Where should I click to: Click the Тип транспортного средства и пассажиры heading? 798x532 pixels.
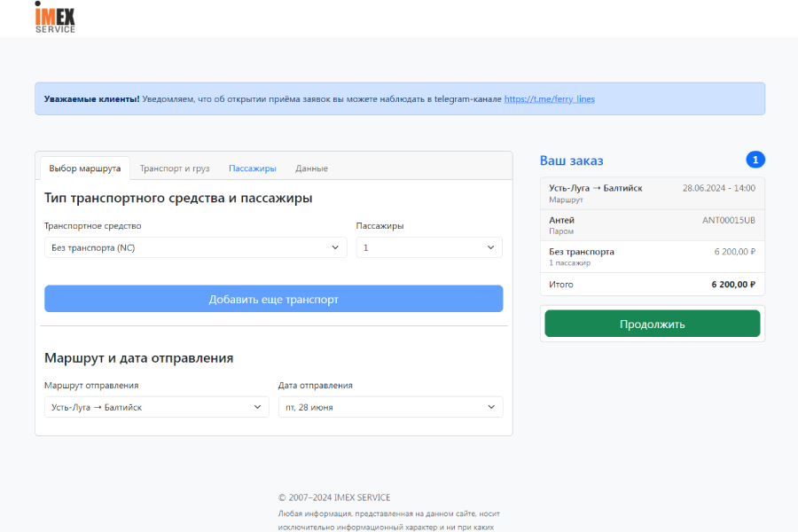click(x=178, y=198)
